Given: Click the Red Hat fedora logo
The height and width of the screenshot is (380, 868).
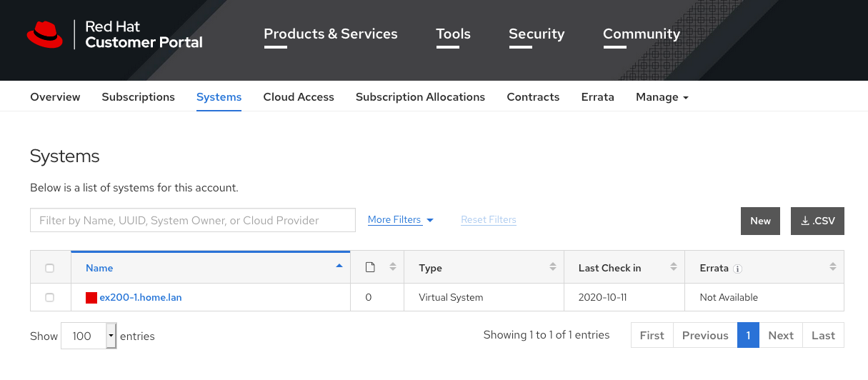Looking at the screenshot, I should [x=45, y=34].
